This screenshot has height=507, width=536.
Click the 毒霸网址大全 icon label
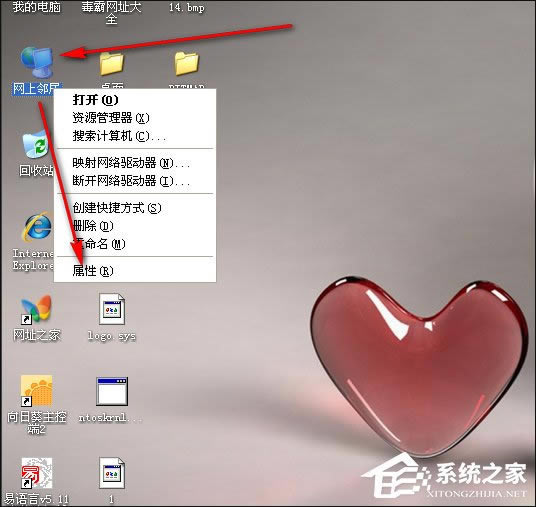[111, 12]
